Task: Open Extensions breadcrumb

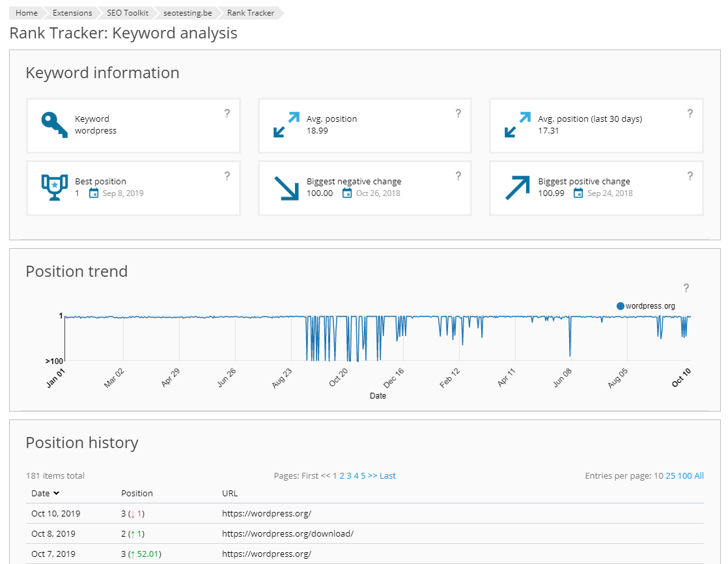Action: click(72, 13)
